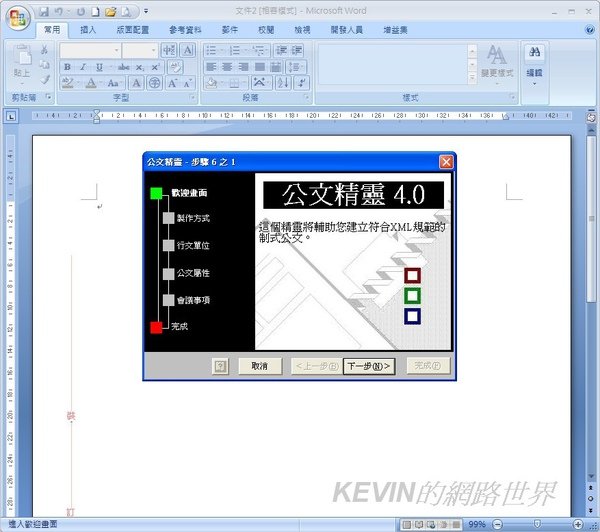This screenshot has width=600, height=532.
Task: Switch to the 參考資料 ribbon tab
Action: click(185, 30)
